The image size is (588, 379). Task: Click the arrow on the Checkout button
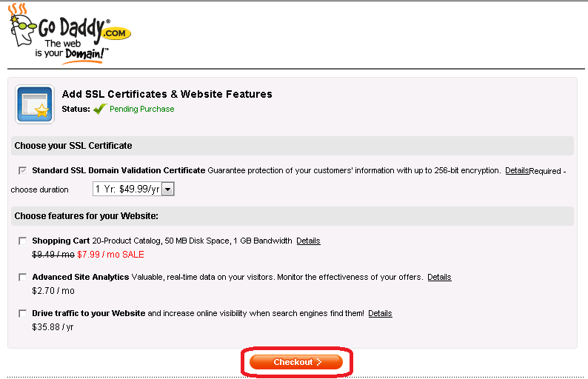[x=319, y=362]
